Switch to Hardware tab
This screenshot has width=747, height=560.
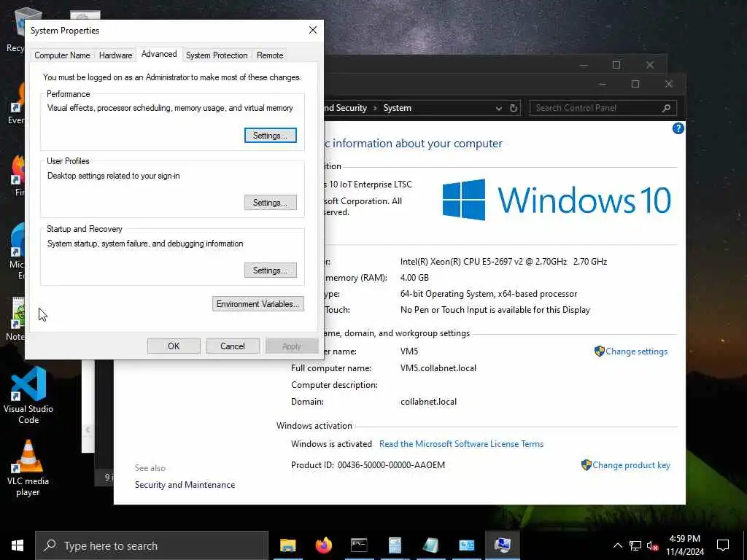coord(115,55)
